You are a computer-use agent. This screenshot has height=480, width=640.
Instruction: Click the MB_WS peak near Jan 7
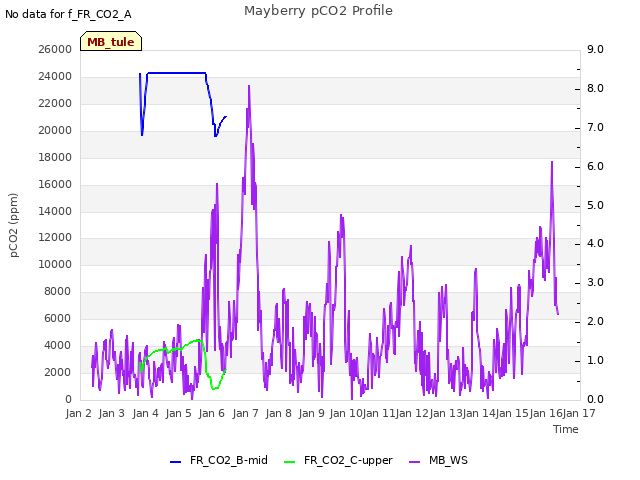(249, 86)
